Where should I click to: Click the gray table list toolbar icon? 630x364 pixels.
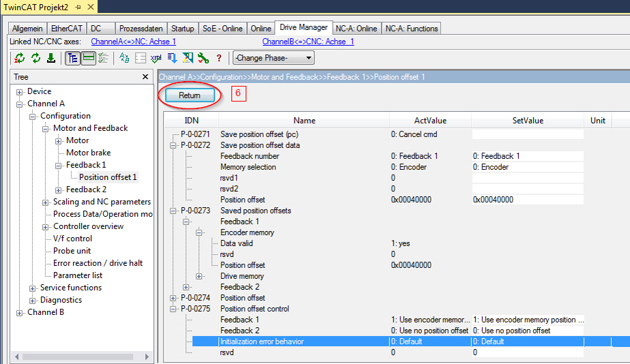click(140, 58)
